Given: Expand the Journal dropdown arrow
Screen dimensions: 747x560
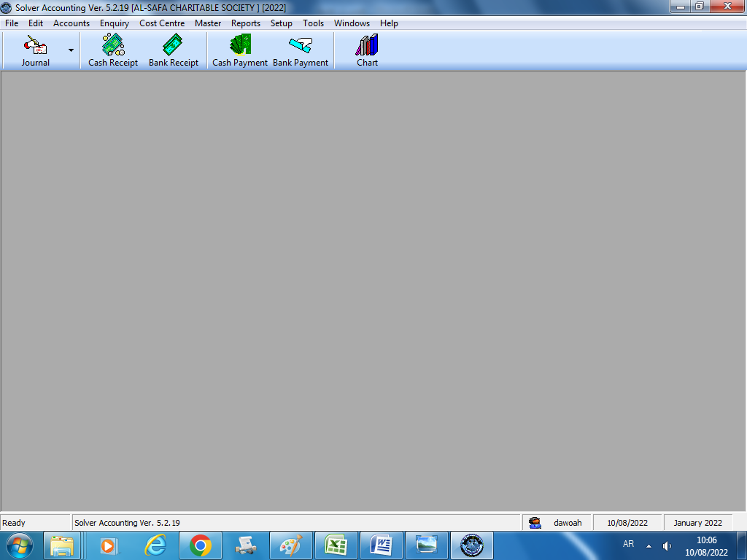Looking at the screenshot, I should [x=71, y=50].
